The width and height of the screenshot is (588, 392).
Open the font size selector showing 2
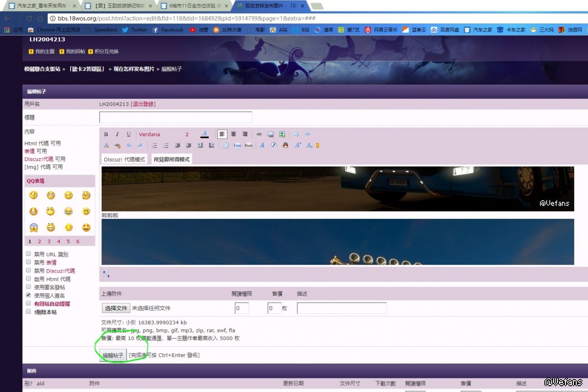187,135
